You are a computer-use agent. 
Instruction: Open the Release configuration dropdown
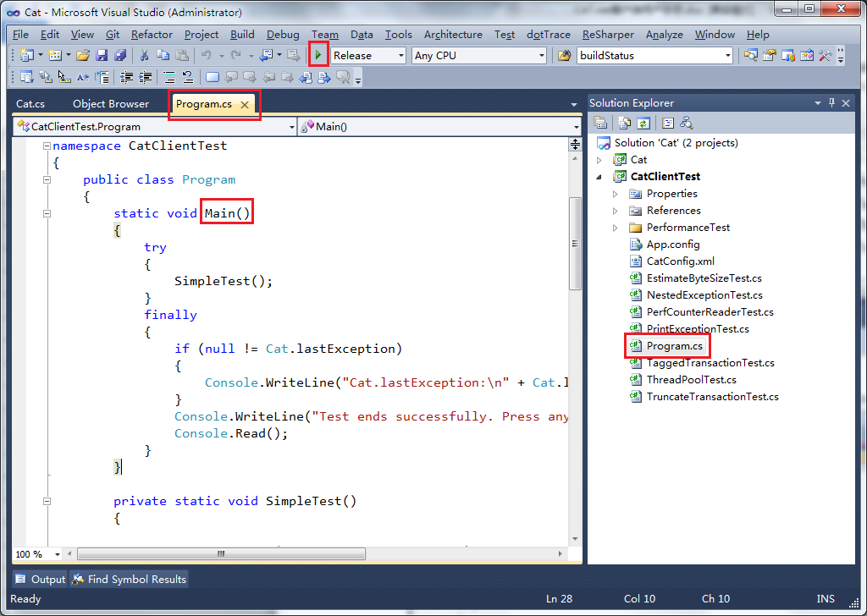pyautogui.click(x=401, y=55)
